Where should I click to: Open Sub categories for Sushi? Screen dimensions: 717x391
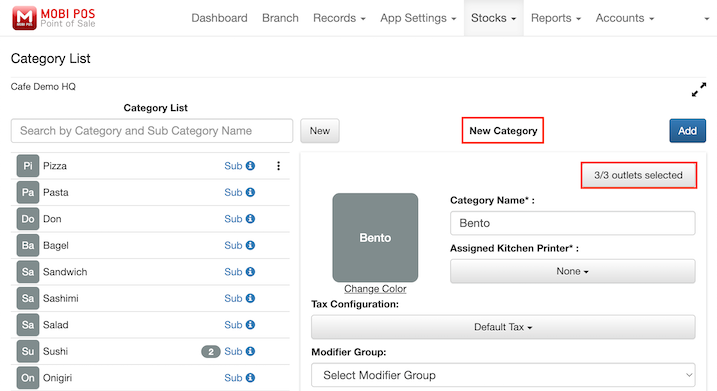pos(233,352)
